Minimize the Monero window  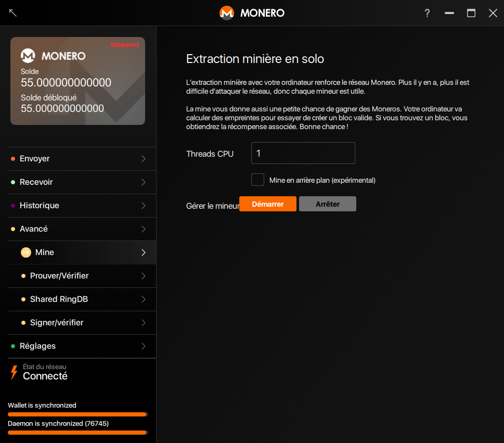click(449, 13)
